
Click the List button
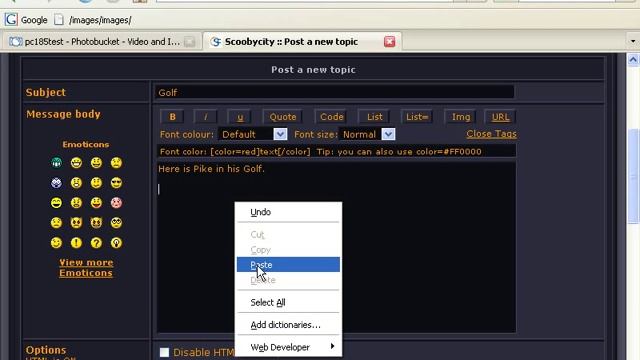point(374,117)
